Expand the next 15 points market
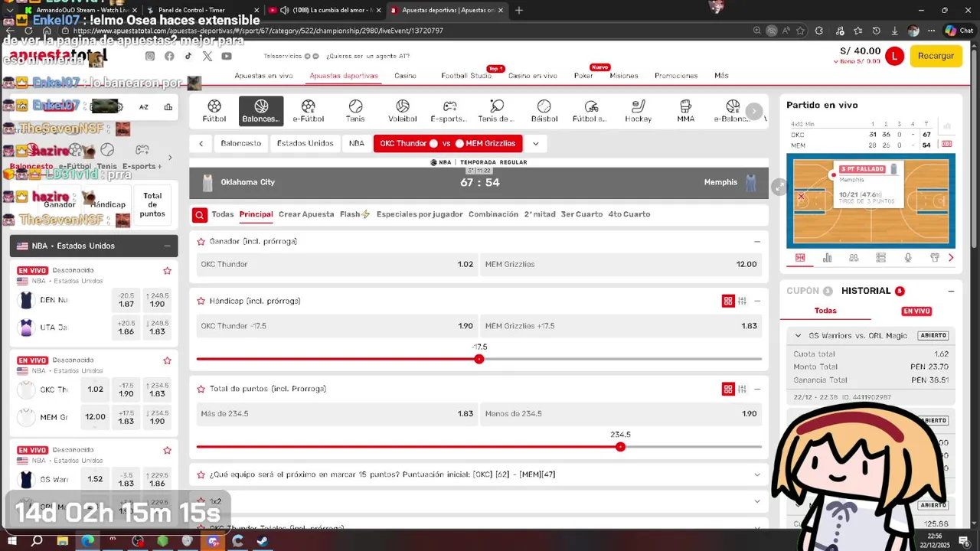The height and width of the screenshot is (551, 980). [x=757, y=474]
